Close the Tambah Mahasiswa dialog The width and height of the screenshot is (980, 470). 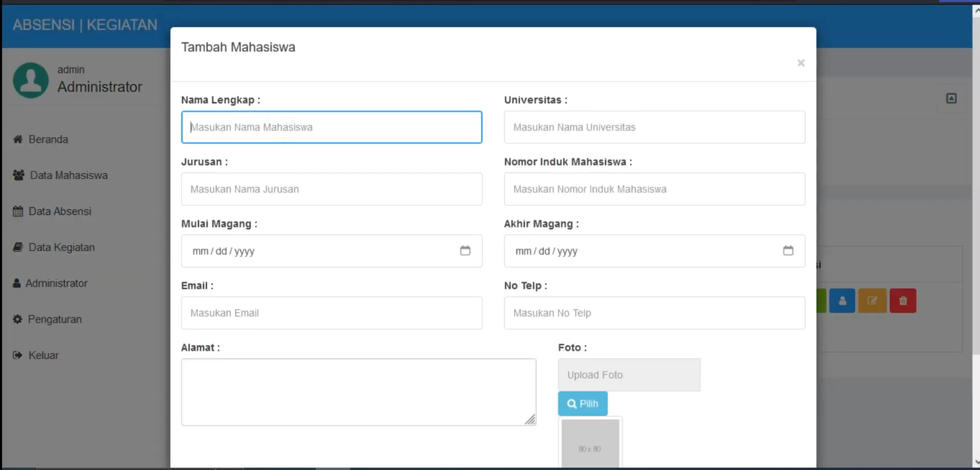coord(801,63)
